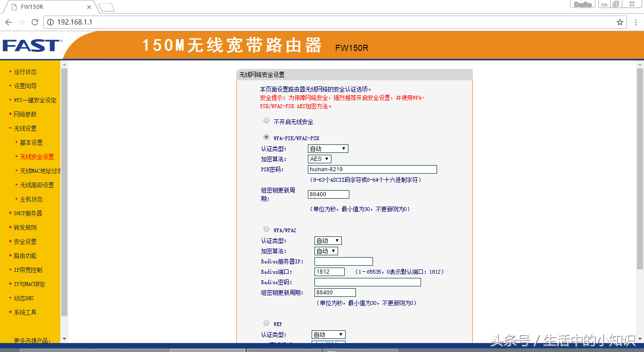Open the AES 加密算法 dropdown
The height and width of the screenshot is (352, 644).
click(320, 159)
